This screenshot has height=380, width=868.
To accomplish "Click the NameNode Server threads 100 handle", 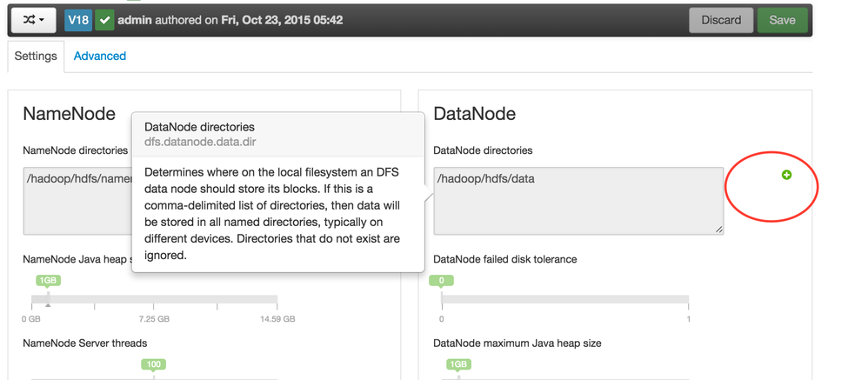I will pos(154,364).
